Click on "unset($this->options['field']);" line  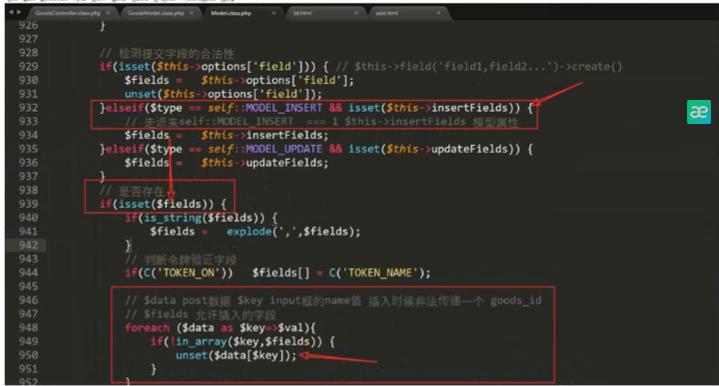(x=223, y=94)
